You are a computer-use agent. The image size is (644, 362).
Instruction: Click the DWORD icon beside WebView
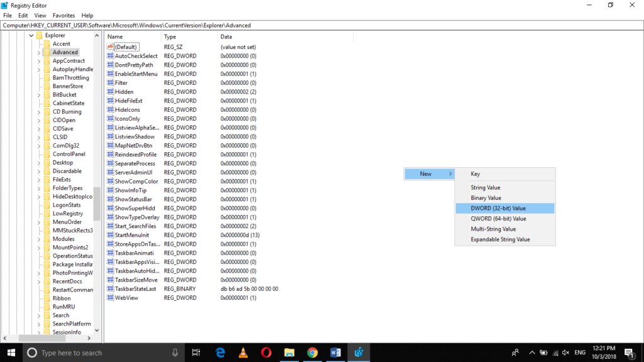[109, 298]
